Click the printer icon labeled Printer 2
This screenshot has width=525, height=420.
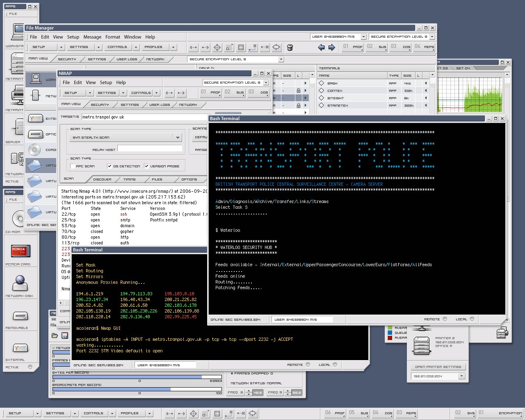[421, 345]
